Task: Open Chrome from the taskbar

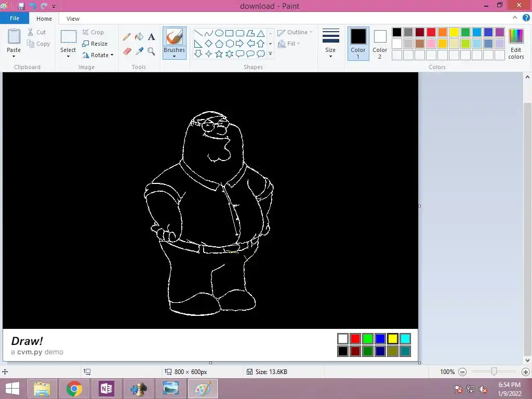Action: point(74,389)
